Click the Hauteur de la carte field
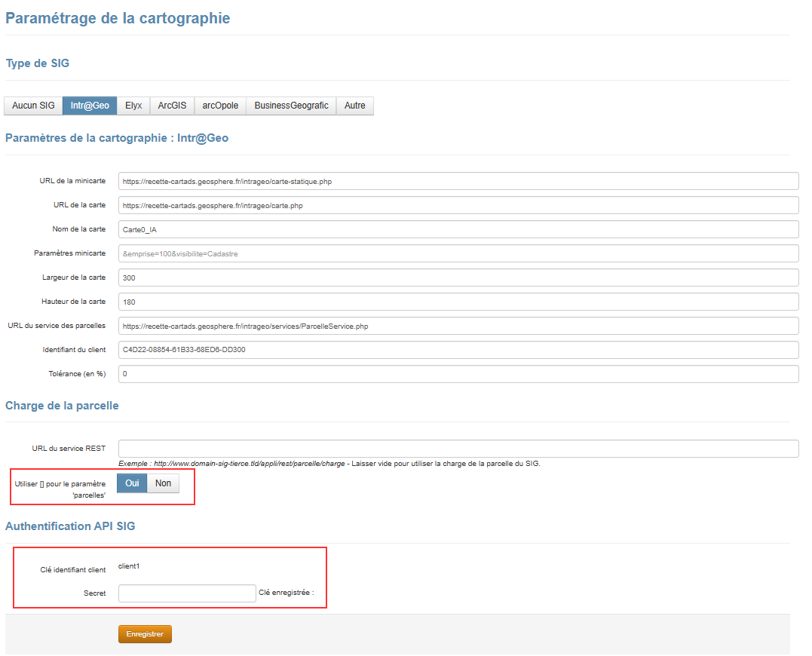The height and width of the screenshot is (656, 812). tap(458, 302)
